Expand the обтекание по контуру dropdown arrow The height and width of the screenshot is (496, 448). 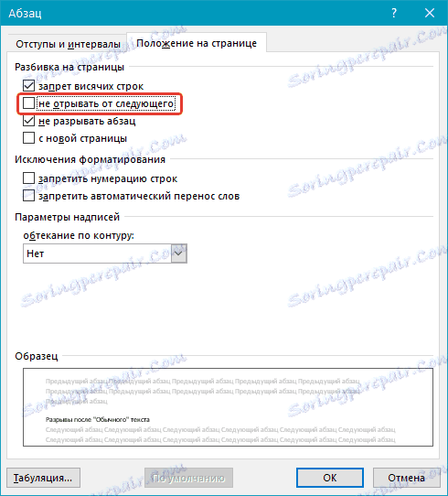[x=179, y=253]
